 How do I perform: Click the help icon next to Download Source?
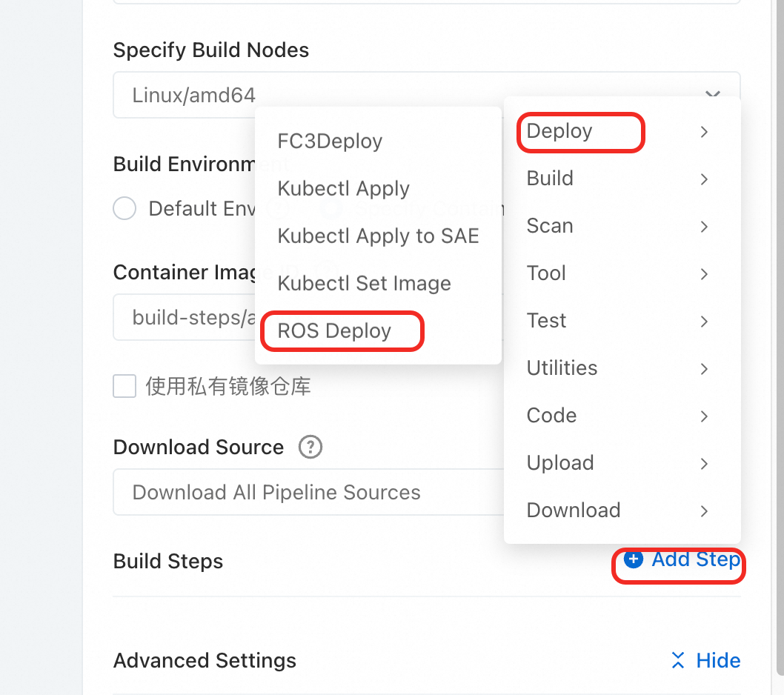click(310, 447)
